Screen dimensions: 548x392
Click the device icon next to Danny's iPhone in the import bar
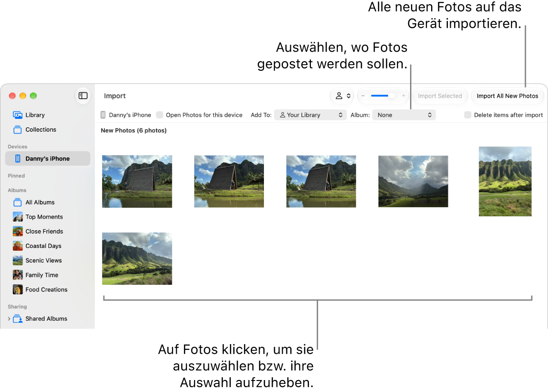coord(103,115)
